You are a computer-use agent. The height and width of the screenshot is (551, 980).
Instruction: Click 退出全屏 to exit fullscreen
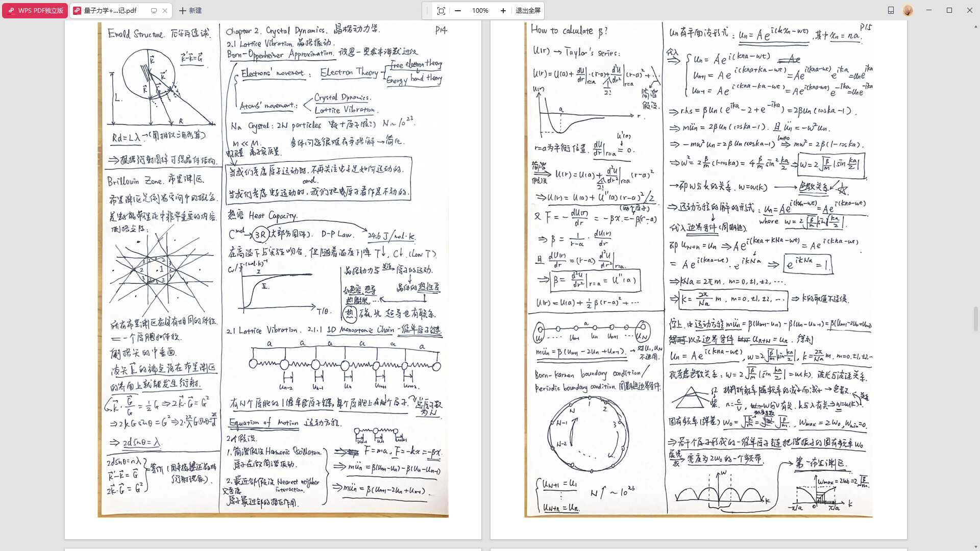click(528, 10)
